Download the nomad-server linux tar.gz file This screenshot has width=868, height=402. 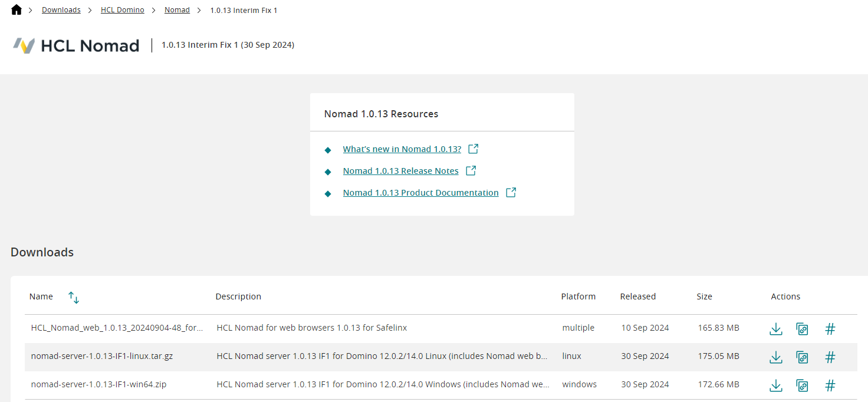[x=776, y=357]
